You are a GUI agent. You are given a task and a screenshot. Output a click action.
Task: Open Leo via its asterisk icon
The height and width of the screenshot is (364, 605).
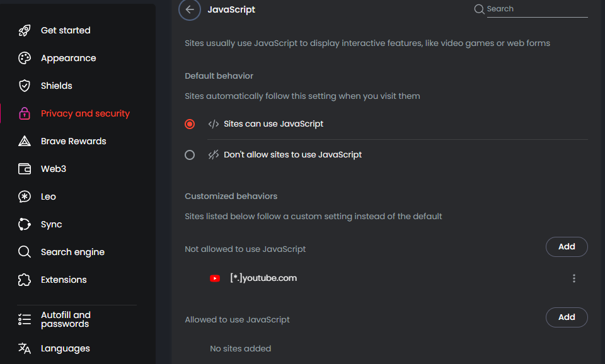[25, 196]
